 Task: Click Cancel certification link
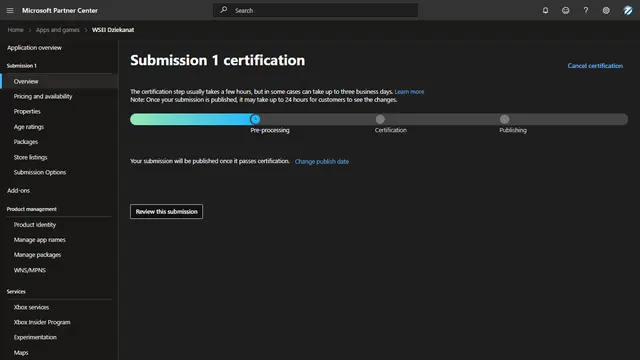[x=595, y=66]
